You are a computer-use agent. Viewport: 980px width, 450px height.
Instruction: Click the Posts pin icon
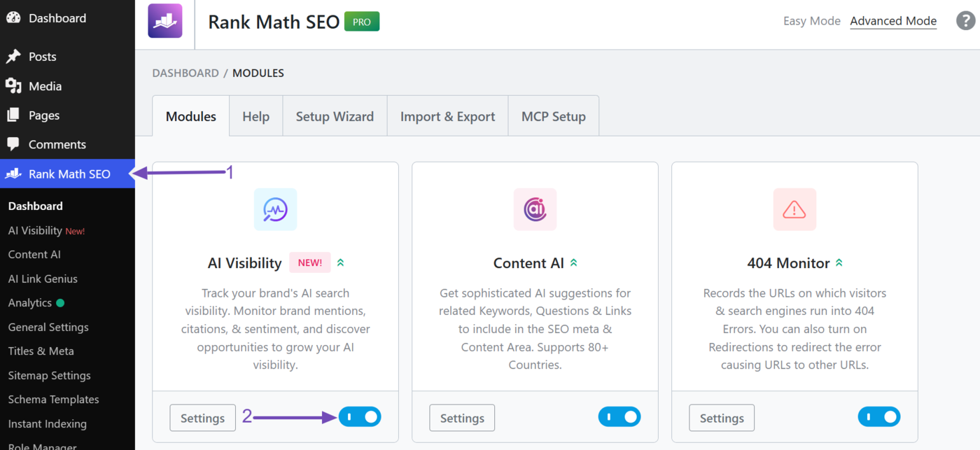[x=13, y=57]
